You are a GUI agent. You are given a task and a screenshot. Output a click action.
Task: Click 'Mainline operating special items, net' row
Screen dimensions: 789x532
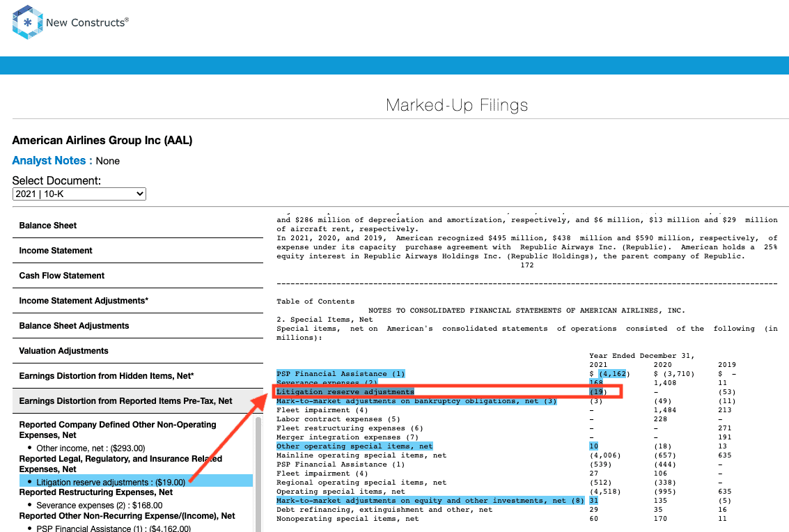[x=361, y=455]
